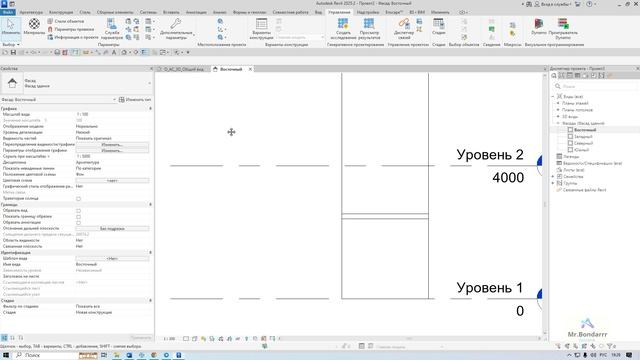Screen dimensions: 640x360
Task: Open Проигрыватель Dynamo (Dynamo Player)
Action: [563, 29]
